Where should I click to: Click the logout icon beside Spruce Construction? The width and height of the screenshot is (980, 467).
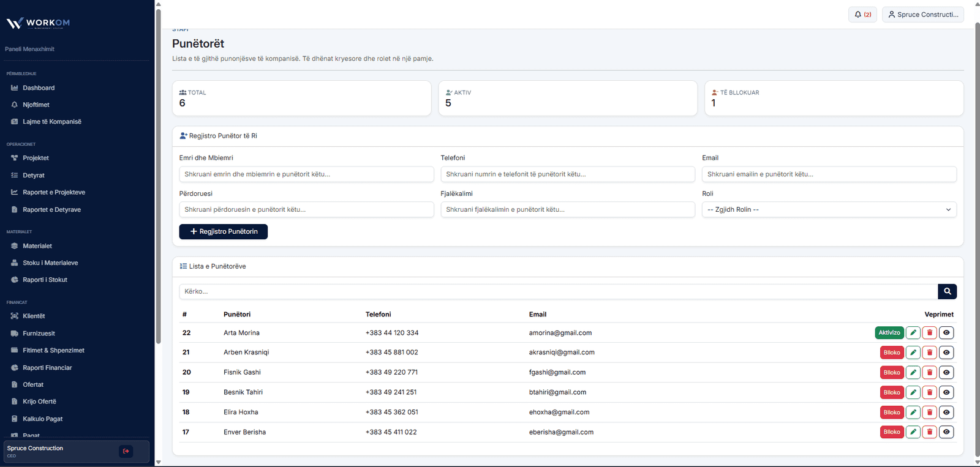(x=126, y=451)
